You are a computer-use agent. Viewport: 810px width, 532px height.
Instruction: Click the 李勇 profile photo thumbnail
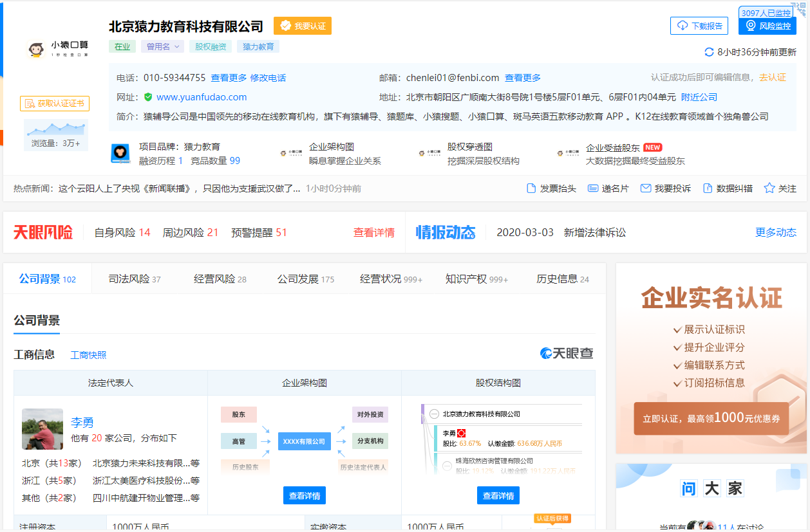tap(42, 429)
